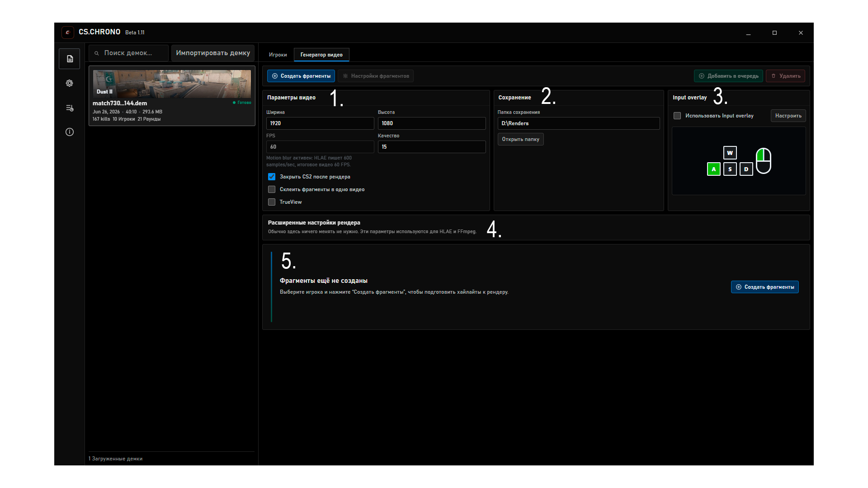868x488 pixels.
Task: Click the search magnifier icon
Action: pos(96,53)
